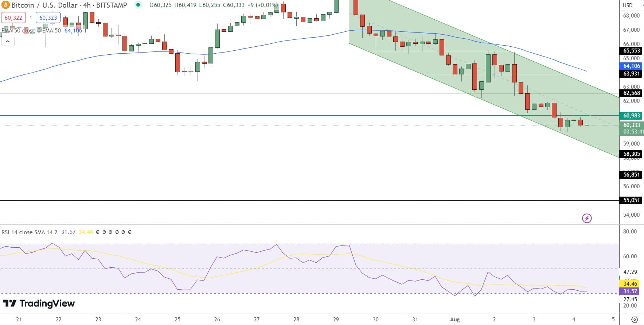Click the green market status dot
644x325 pixels.
click(138, 5)
